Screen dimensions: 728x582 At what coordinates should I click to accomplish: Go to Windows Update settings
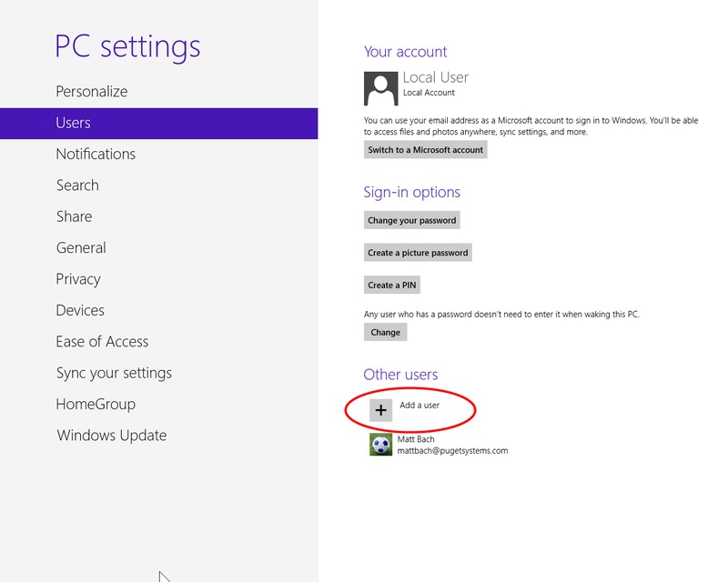tap(112, 436)
